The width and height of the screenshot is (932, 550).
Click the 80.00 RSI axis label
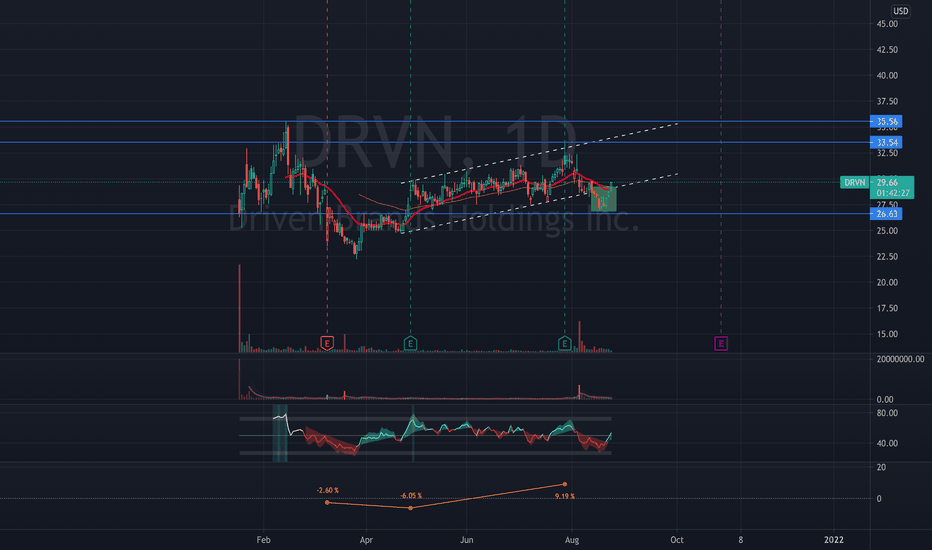click(887, 413)
